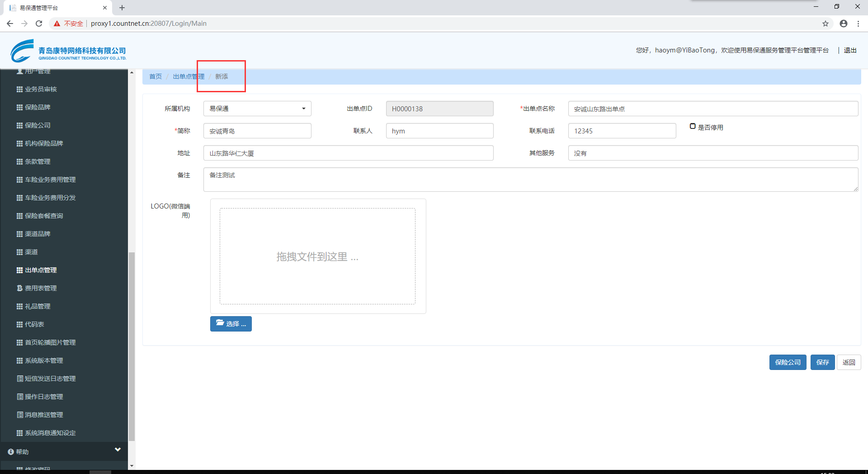This screenshot has height=474, width=868.
Task: Click the list icon beside 消息推送管理
Action: click(x=20, y=415)
